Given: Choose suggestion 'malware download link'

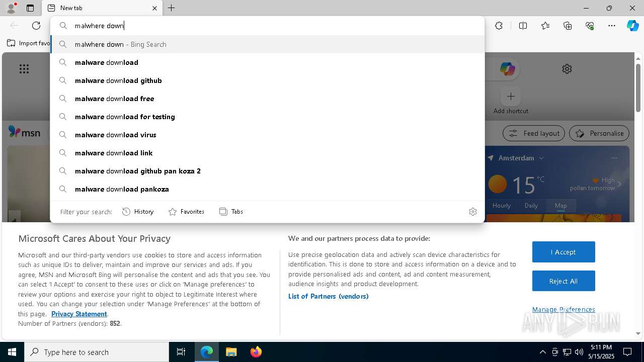Looking at the screenshot, I should click(x=267, y=153).
